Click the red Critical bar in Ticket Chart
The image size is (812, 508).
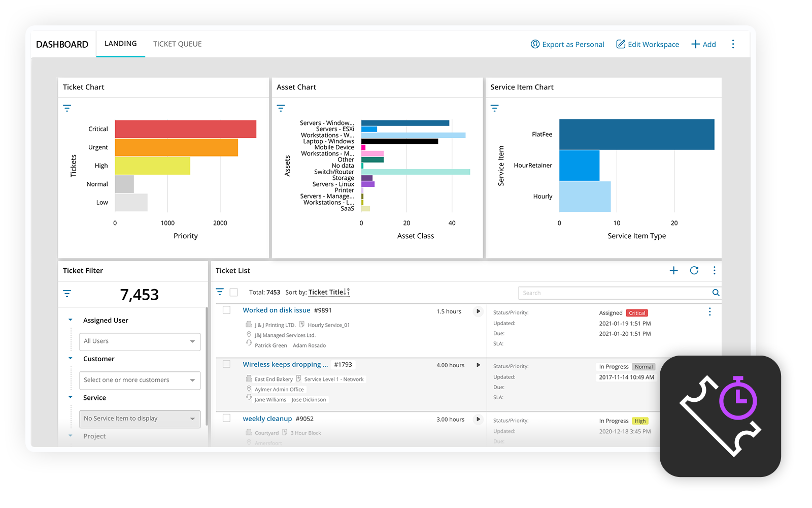(185, 129)
